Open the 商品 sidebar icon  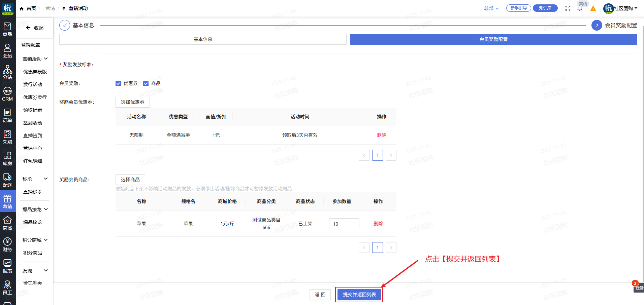[7, 30]
